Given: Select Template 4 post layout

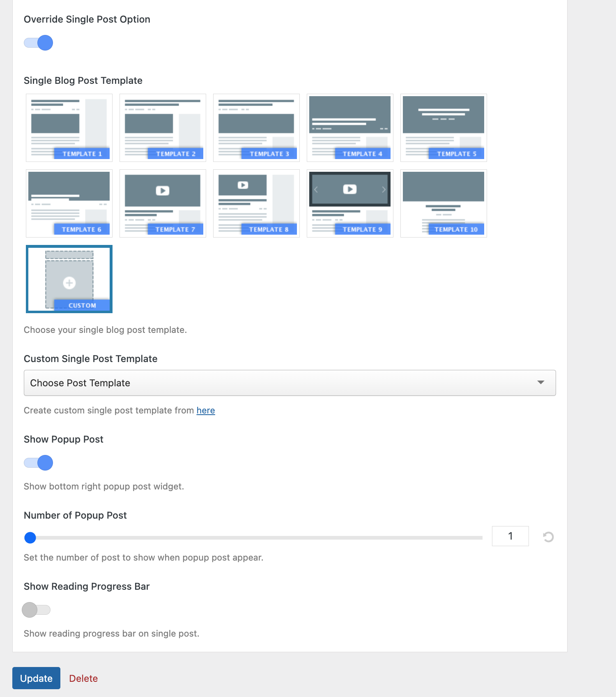Looking at the screenshot, I should pos(350,128).
